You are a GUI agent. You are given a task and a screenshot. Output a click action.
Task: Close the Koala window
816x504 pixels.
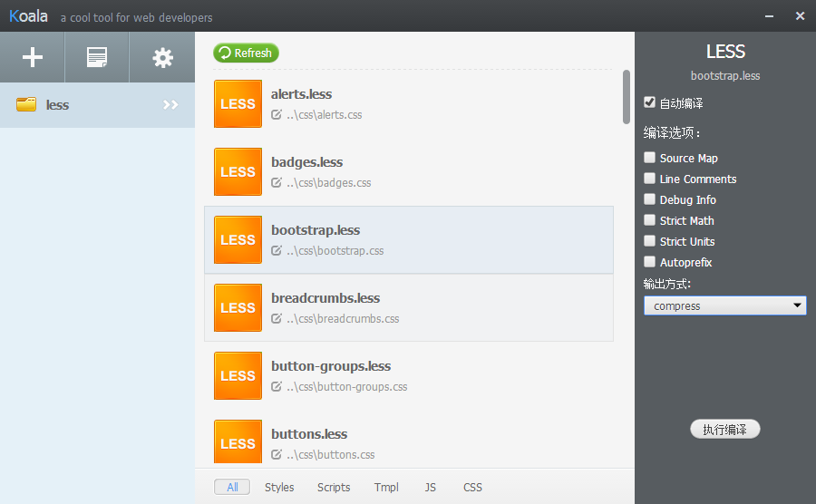801,16
